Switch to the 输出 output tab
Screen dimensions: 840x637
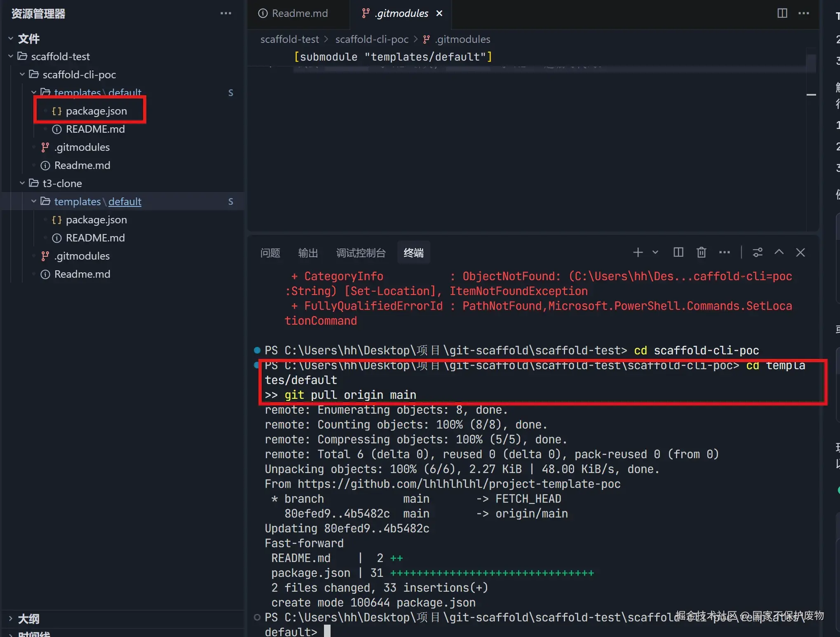tap(308, 253)
